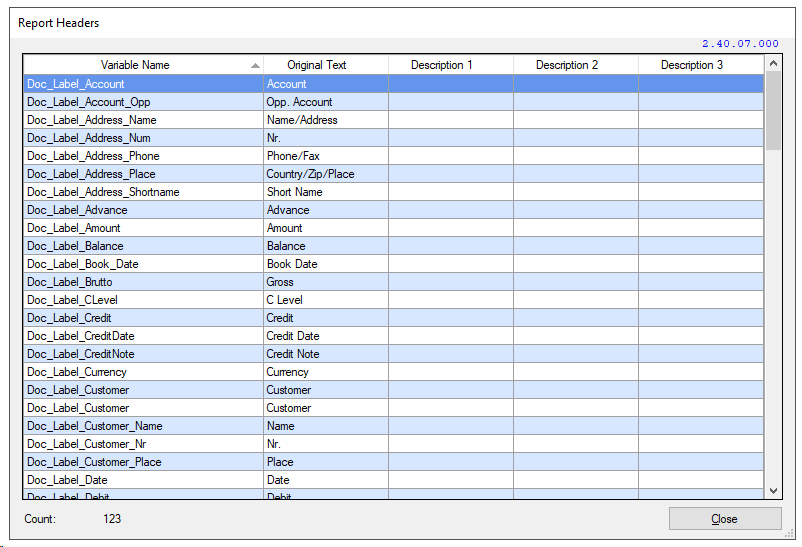The height and width of the screenshot is (547, 802).
Task: Click the Credit Note original text cell
Action: tap(326, 354)
